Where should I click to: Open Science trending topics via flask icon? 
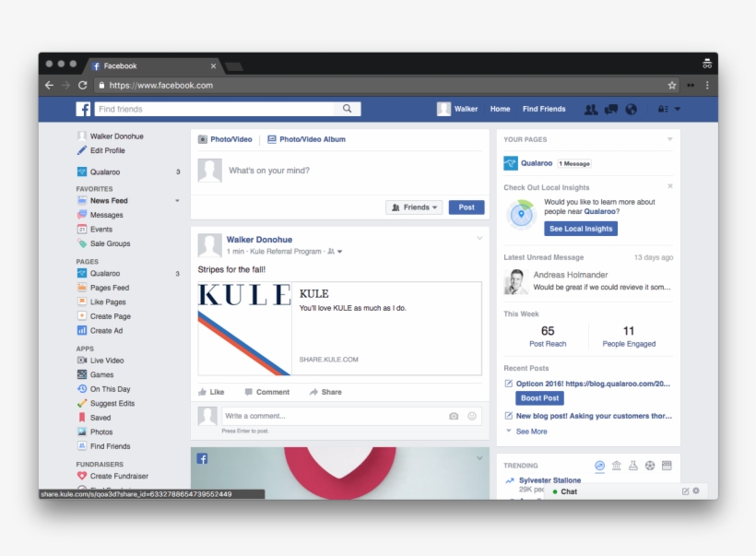coord(633,466)
